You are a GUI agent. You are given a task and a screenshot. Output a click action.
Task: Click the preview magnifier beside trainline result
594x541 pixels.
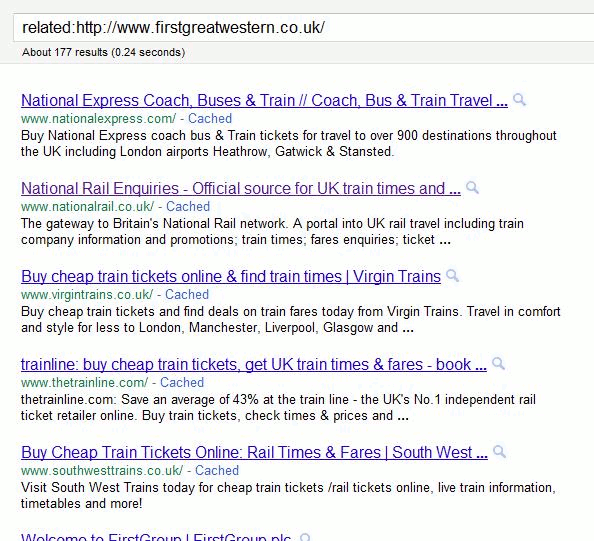tap(498, 363)
